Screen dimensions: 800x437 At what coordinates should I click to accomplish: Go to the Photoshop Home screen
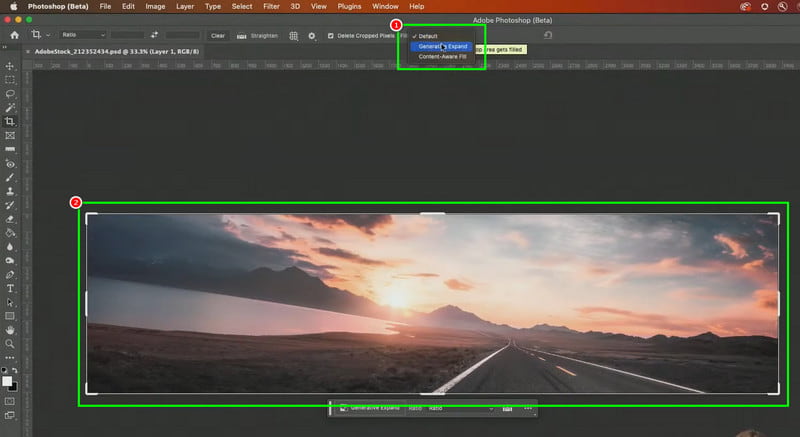(14, 35)
